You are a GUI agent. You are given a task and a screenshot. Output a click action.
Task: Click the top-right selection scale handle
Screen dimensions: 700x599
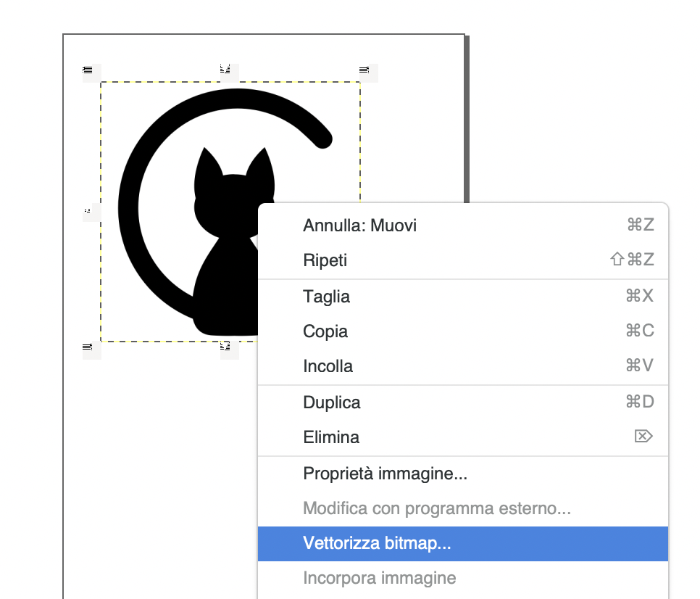364,70
